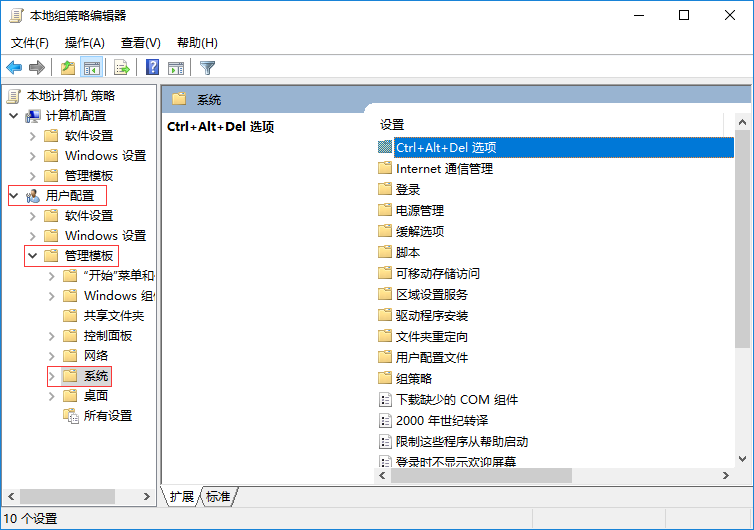Click the Forward arrow toolbar button
754x530 pixels.
click(x=37, y=68)
